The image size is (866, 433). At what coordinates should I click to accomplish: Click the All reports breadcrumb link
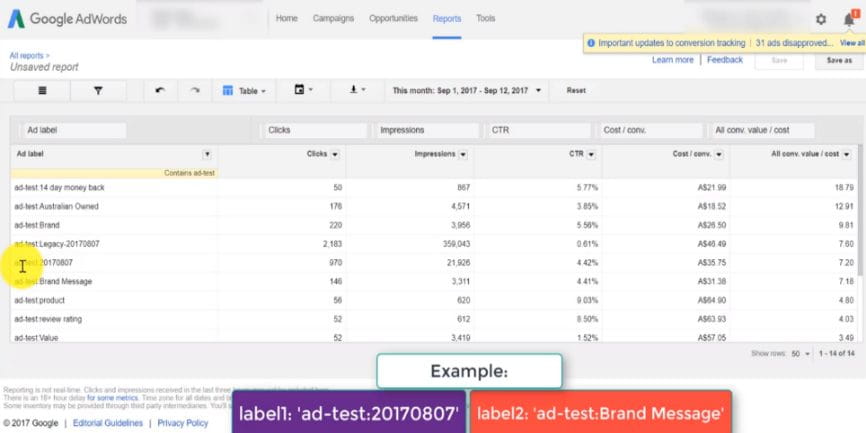[29, 56]
